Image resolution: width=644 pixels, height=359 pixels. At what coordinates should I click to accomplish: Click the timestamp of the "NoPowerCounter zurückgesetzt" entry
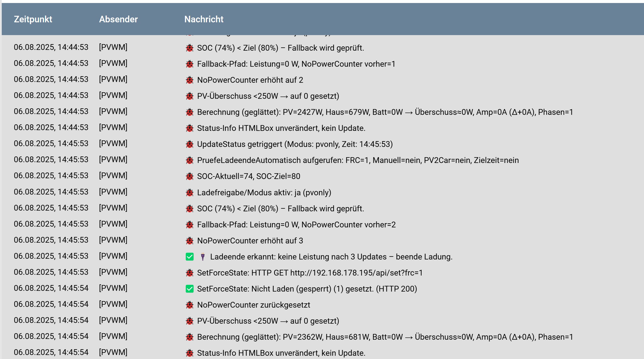point(51,304)
